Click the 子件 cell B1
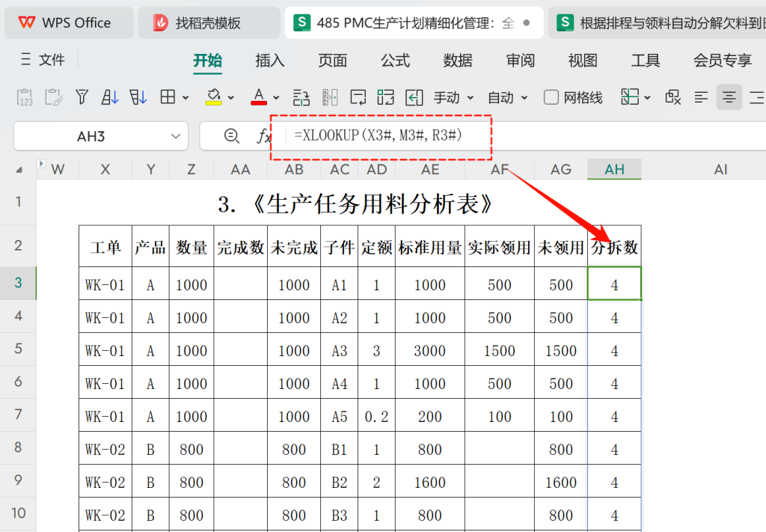Viewport: 766px width, 532px height. (339, 448)
